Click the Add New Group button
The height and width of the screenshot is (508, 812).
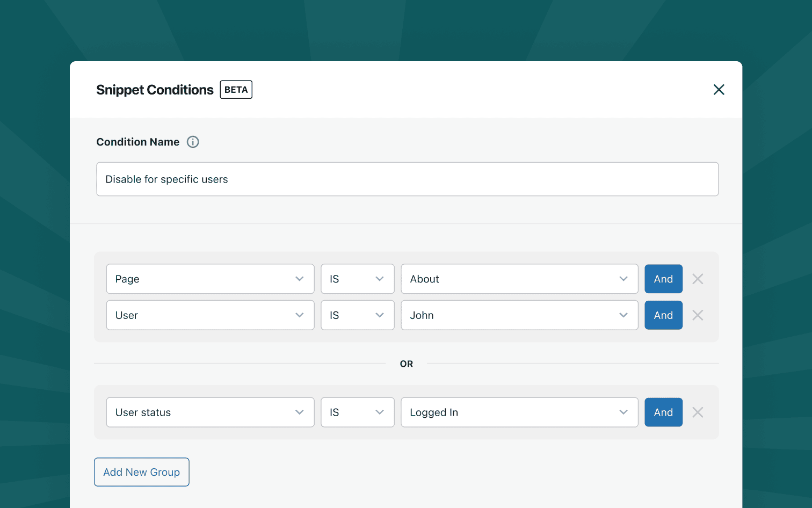point(142,472)
